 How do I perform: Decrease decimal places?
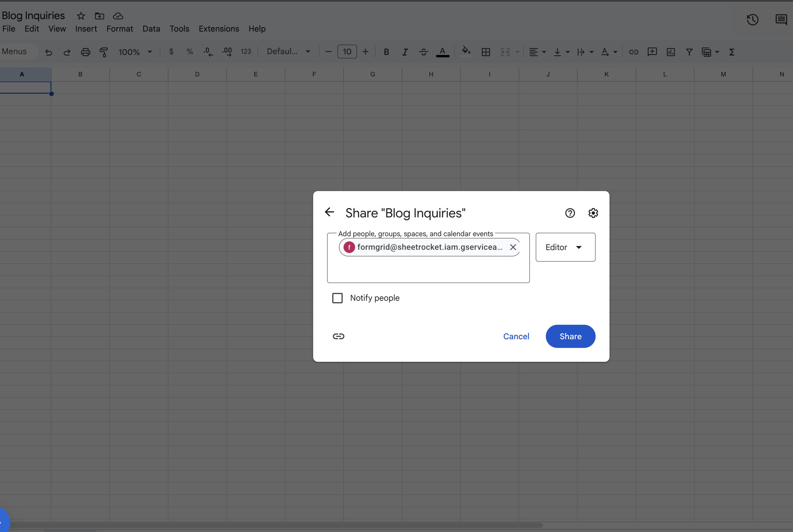click(x=208, y=52)
